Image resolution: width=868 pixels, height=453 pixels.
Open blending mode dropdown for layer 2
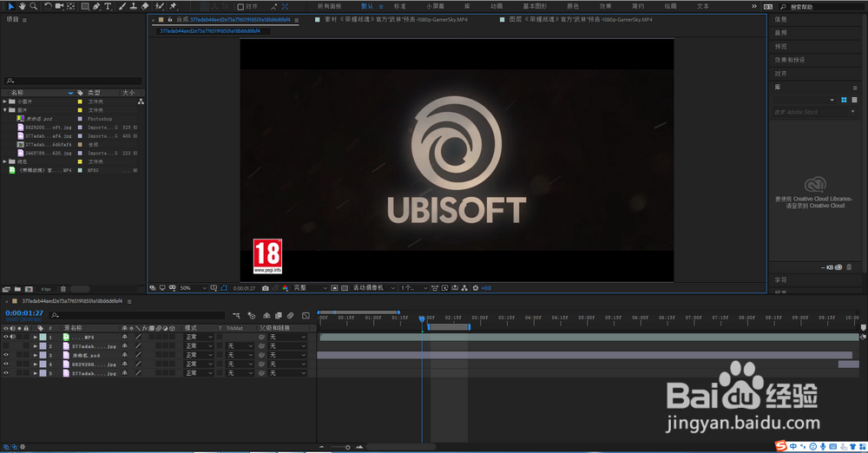click(199, 346)
